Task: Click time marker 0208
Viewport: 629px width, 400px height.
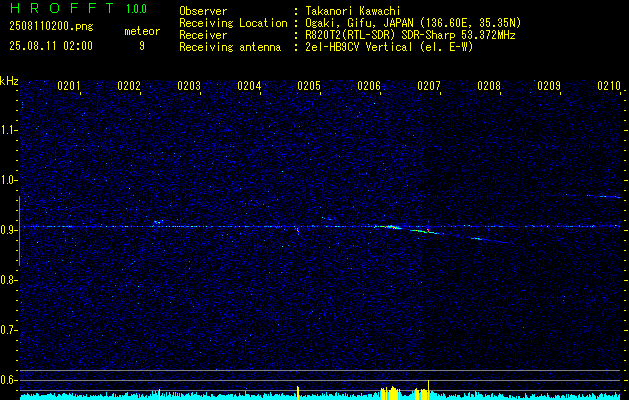Action: pyautogui.click(x=489, y=86)
